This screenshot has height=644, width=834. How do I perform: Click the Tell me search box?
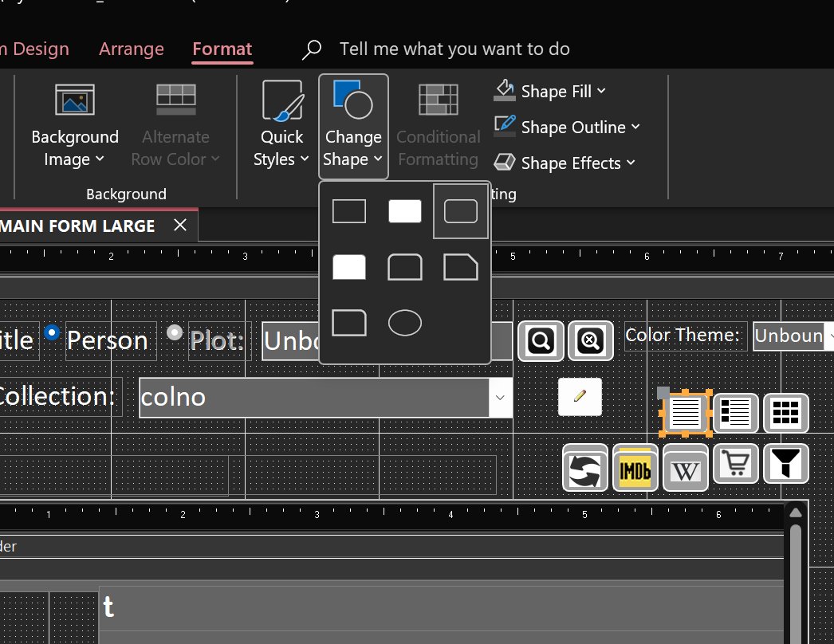(454, 49)
